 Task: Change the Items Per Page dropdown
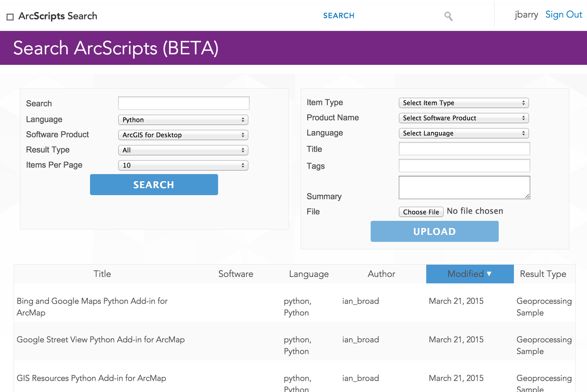[x=183, y=166]
